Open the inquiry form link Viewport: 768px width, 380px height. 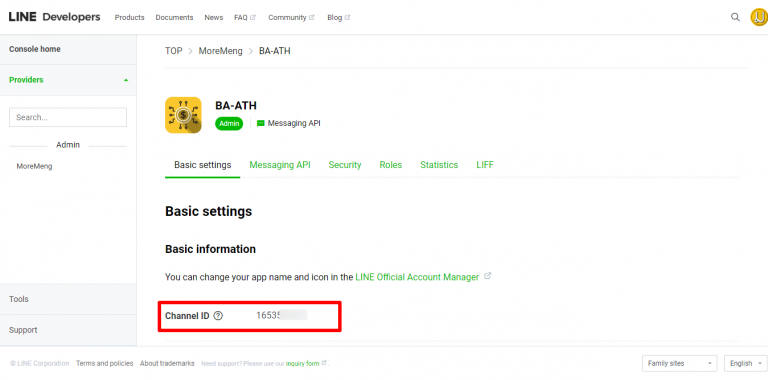click(x=303, y=364)
